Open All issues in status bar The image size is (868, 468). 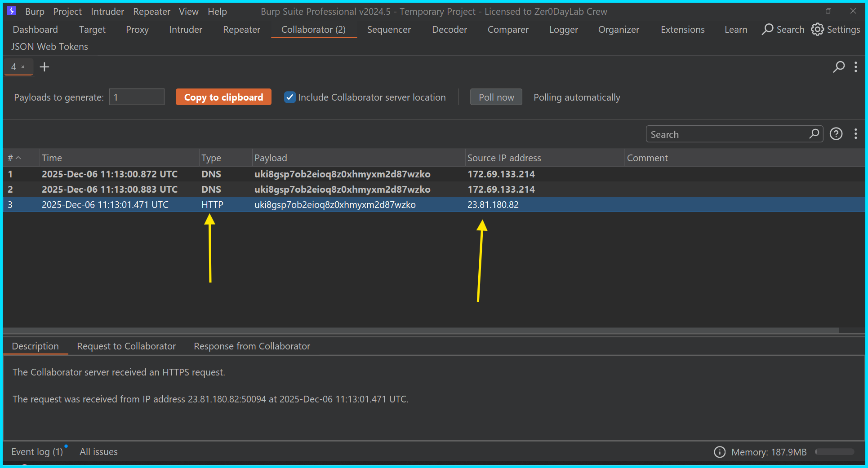tap(98, 452)
